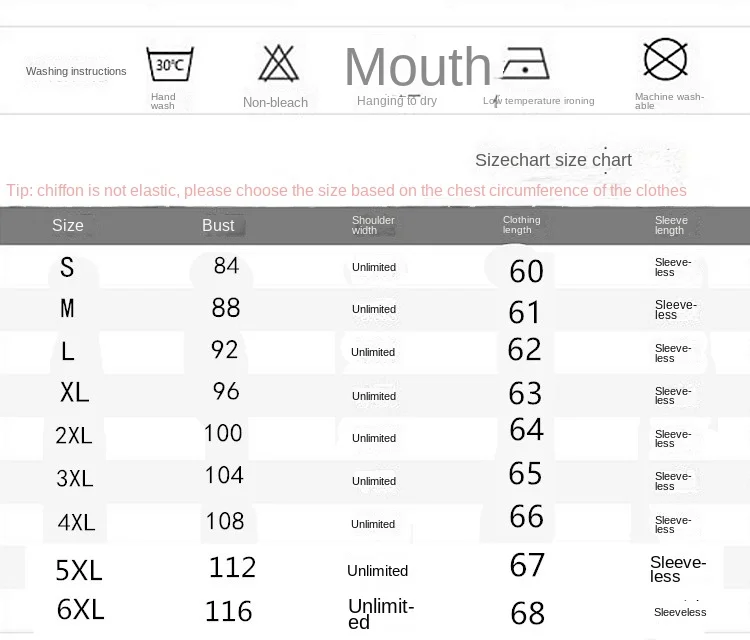Click the S size row label
The width and height of the screenshot is (750, 640).
coord(67,267)
